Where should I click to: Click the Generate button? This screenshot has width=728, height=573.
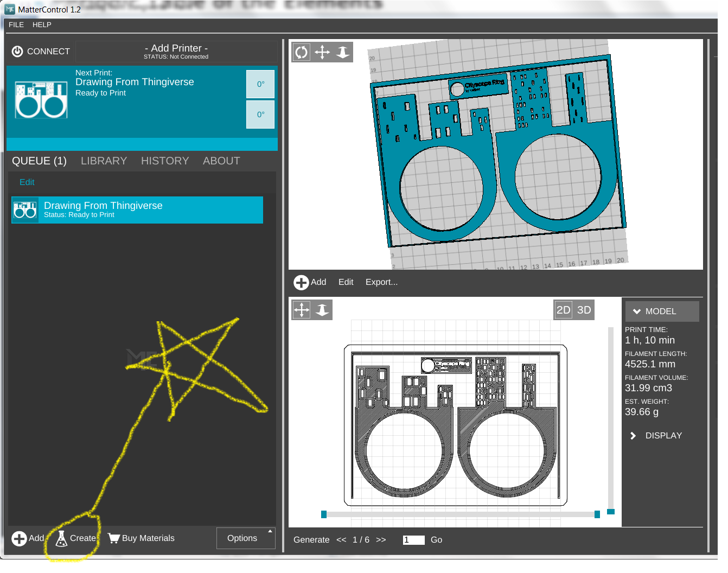point(311,540)
